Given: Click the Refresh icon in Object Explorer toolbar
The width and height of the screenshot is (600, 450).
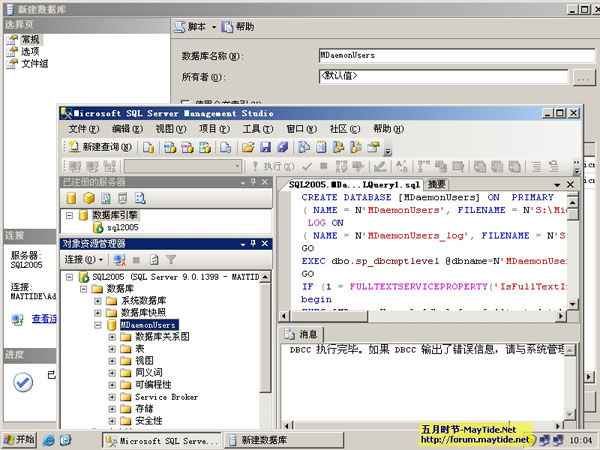Looking at the screenshot, I should [x=154, y=259].
